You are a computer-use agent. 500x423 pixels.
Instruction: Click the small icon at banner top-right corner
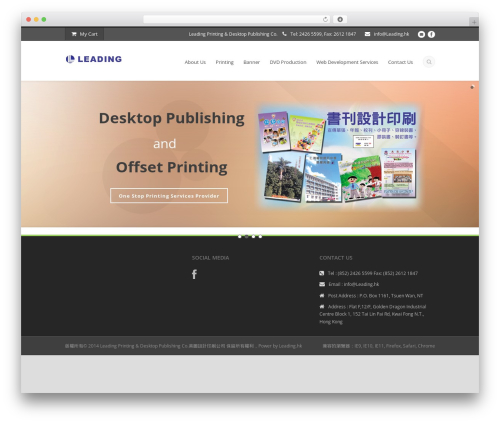click(x=472, y=87)
